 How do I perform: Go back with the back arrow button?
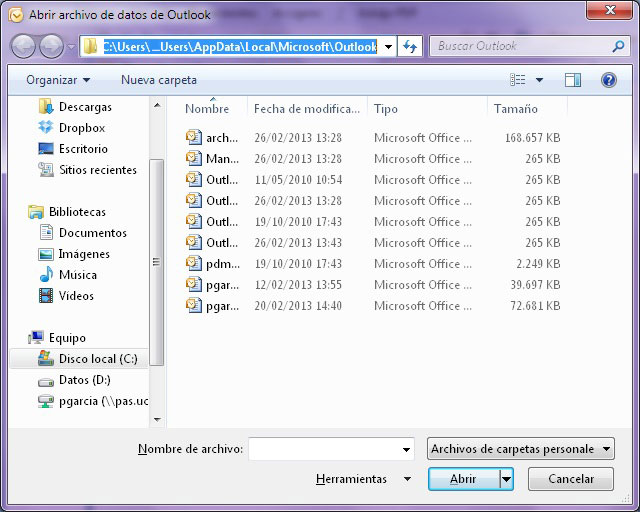[x=23, y=46]
